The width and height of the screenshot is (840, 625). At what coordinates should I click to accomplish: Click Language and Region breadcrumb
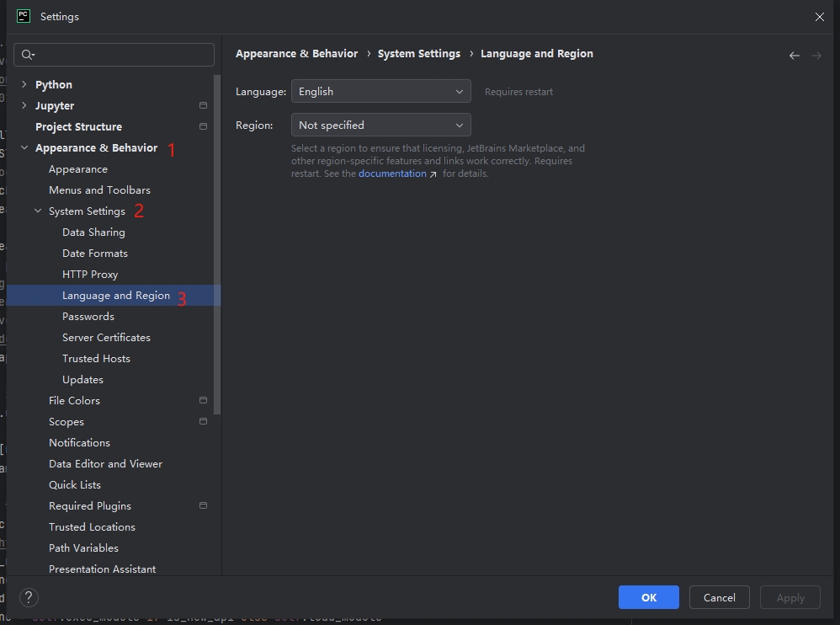pos(537,54)
